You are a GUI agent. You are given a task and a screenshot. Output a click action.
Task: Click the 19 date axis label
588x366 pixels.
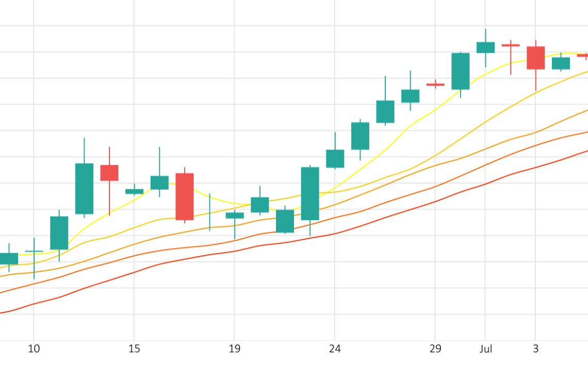pyautogui.click(x=234, y=349)
